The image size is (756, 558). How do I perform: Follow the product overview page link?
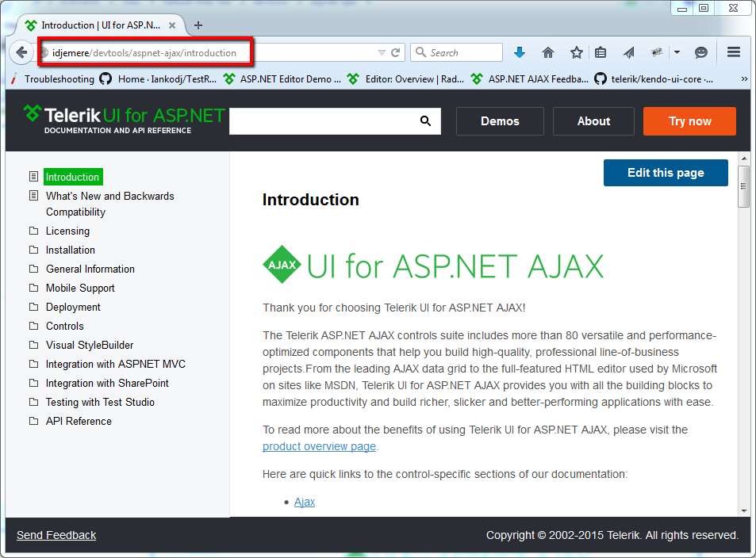(319, 446)
